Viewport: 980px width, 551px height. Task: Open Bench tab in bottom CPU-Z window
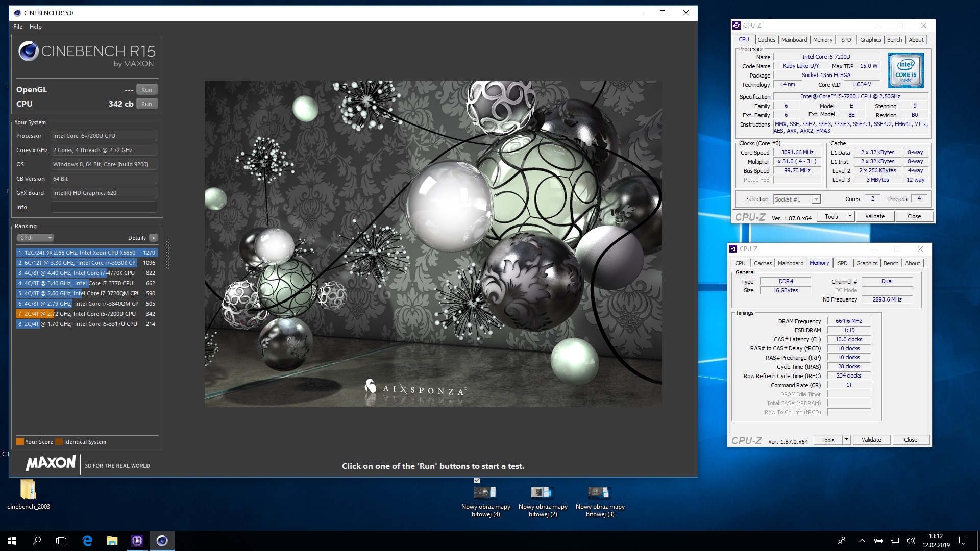(x=891, y=263)
